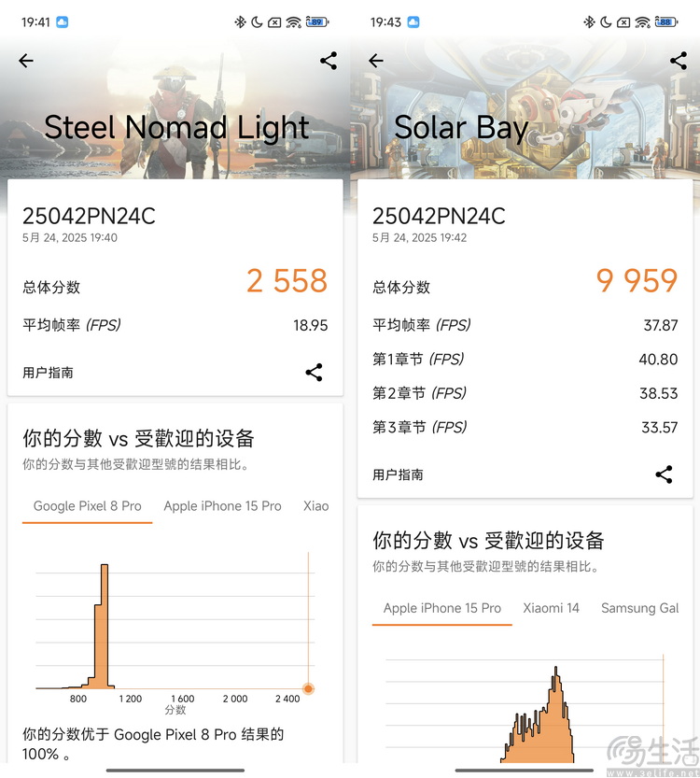Tap the 37.87 average FPS value
This screenshot has width=700, height=778.
tap(661, 325)
